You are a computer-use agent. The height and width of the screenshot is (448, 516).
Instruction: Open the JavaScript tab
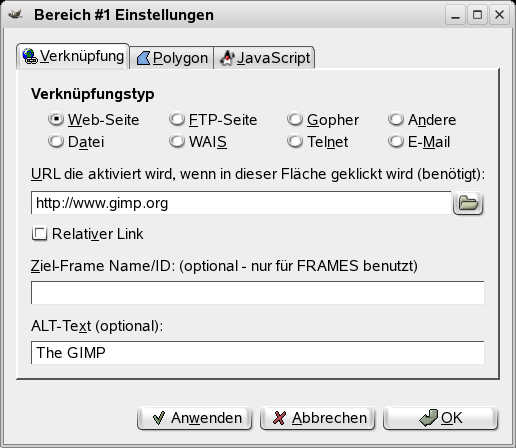[265, 58]
